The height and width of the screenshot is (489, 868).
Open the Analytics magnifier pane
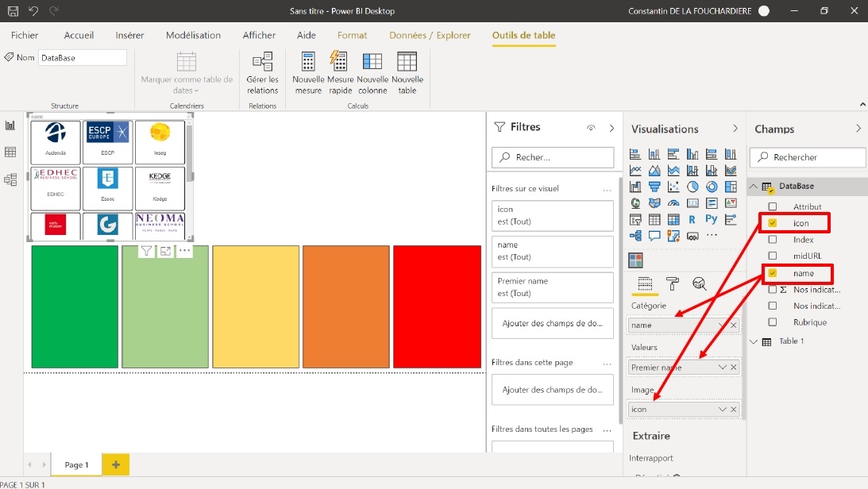click(x=700, y=283)
